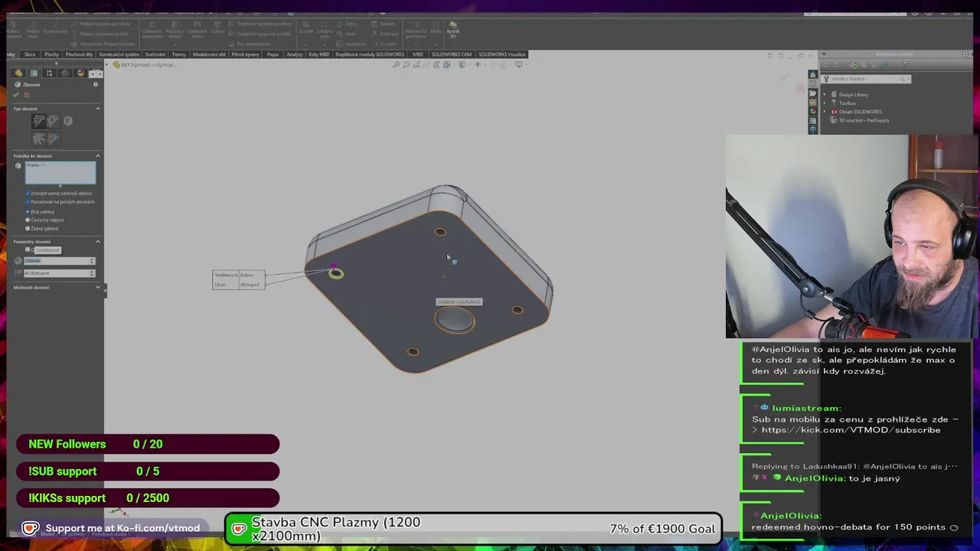Cancel the Zkosení chamfer with red X
Image resolution: width=980 pixels, height=551 pixels.
pos(27,95)
